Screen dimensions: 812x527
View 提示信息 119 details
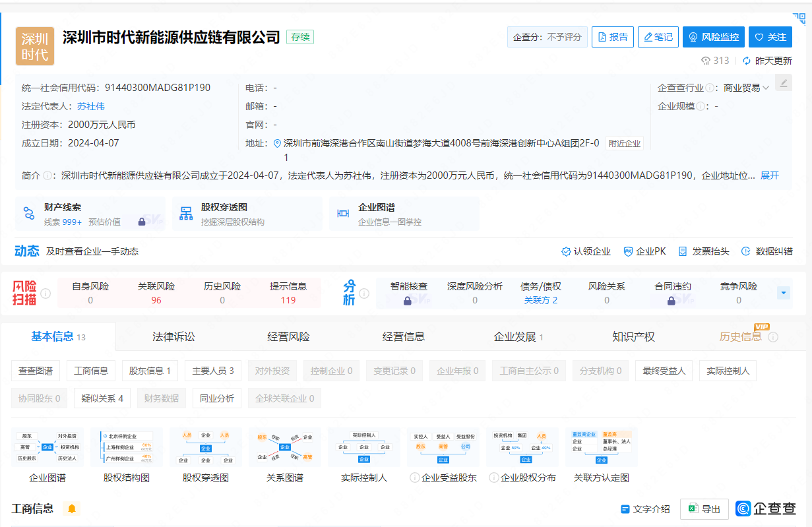tap(288, 293)
